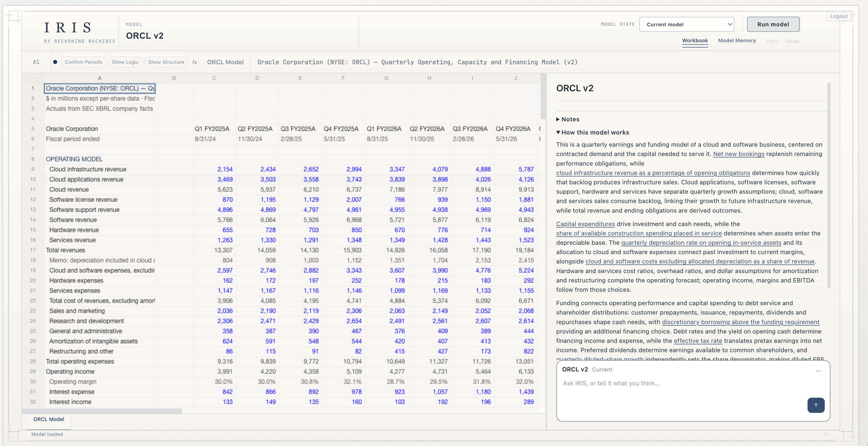The width and height of the screenshot is (868, 446).
Task: Select column A header
Action: tap(100, 78)
